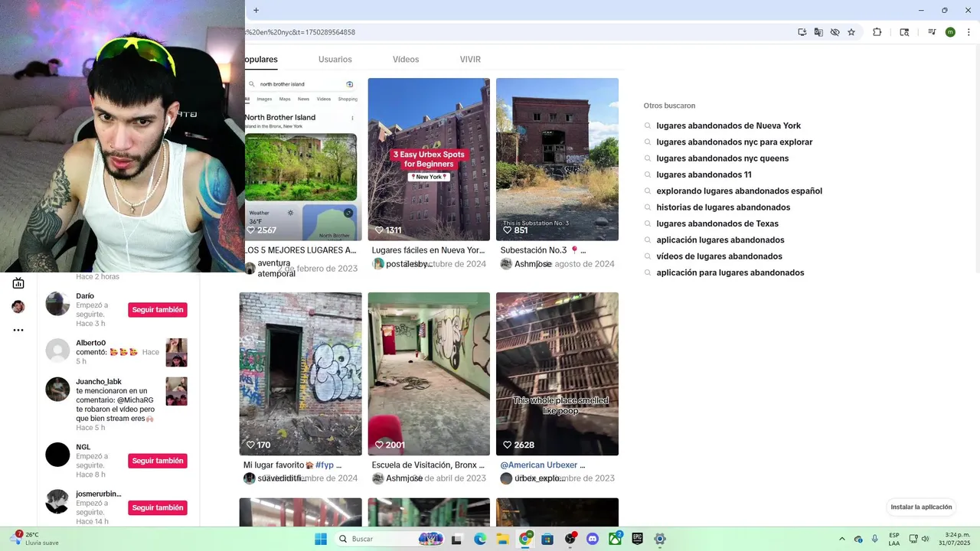Open Mi lugar favorito graffiti video
This screenshot has height=551, width=980.
point(301,374)
